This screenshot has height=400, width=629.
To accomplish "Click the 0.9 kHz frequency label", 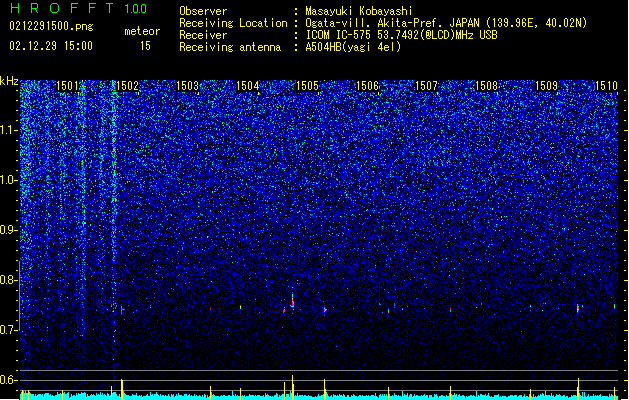I will [x=9, y=230].
